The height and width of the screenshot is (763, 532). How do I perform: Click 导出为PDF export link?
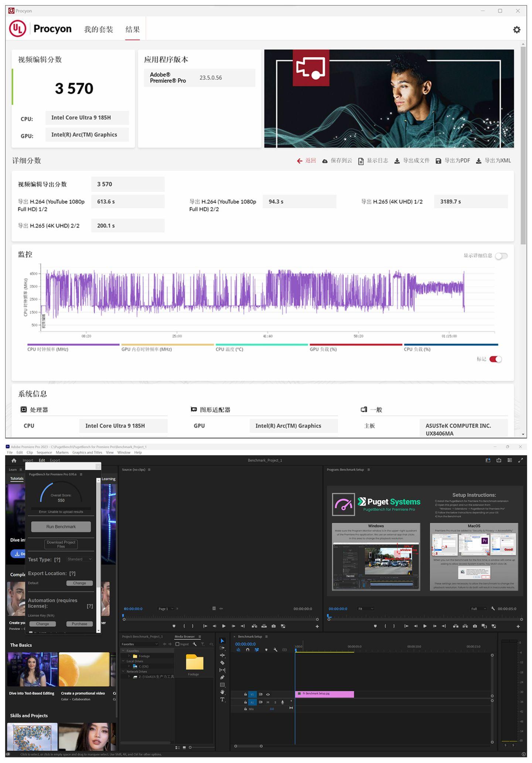coord(453,160)
